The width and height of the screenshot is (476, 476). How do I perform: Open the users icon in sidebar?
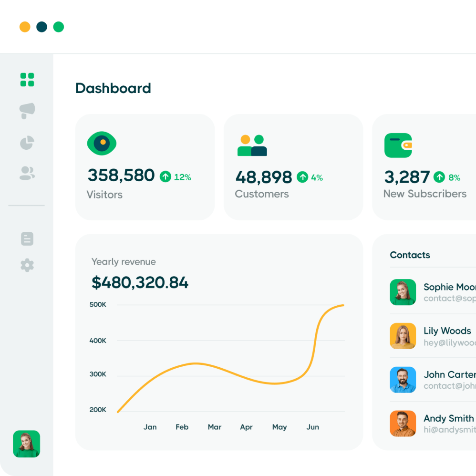(27, 173)
